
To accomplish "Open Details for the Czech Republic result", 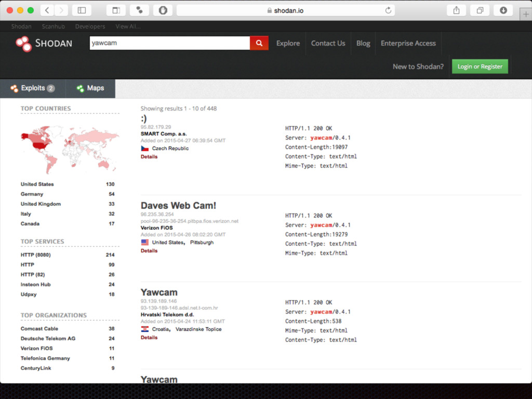I will click(x=149, y=157).
